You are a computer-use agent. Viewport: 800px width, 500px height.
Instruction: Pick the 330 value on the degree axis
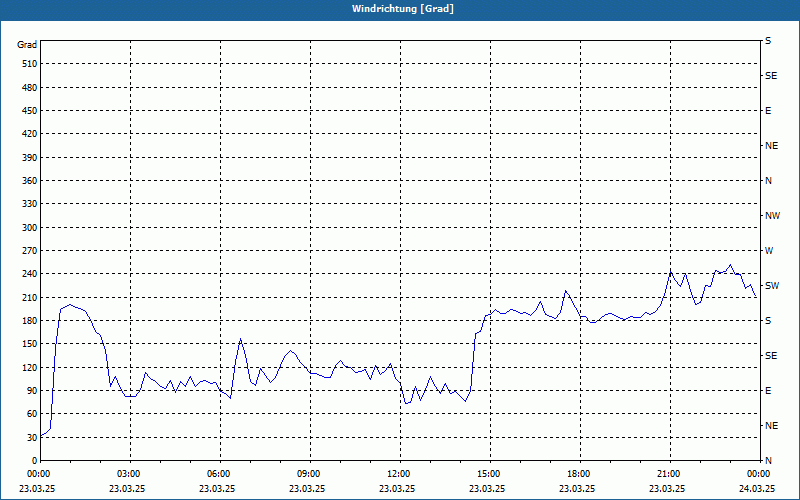(x=30, y=204)
